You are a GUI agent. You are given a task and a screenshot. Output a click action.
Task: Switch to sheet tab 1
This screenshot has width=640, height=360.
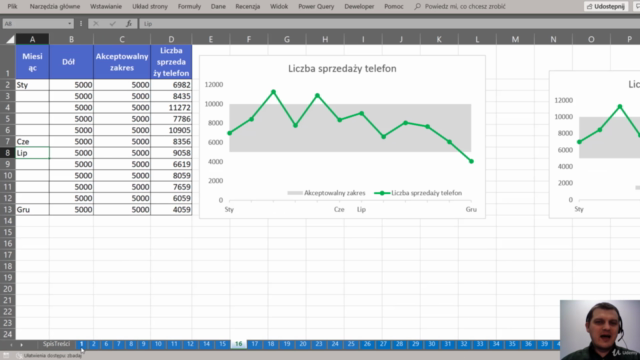coord(81,344)
